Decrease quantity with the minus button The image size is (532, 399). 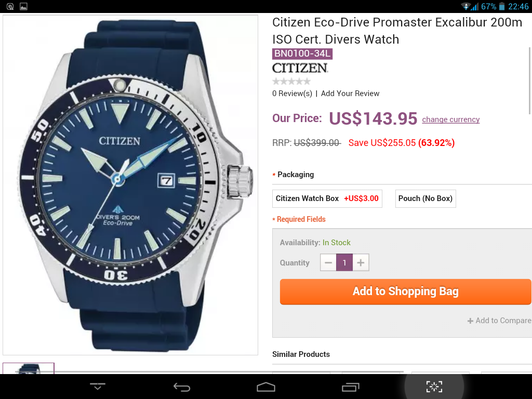328,262
